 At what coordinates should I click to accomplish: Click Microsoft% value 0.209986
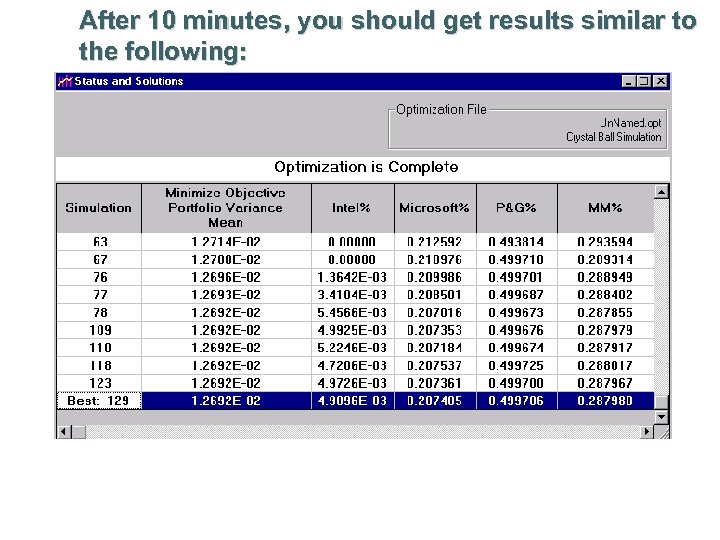[x=434, y=277]
